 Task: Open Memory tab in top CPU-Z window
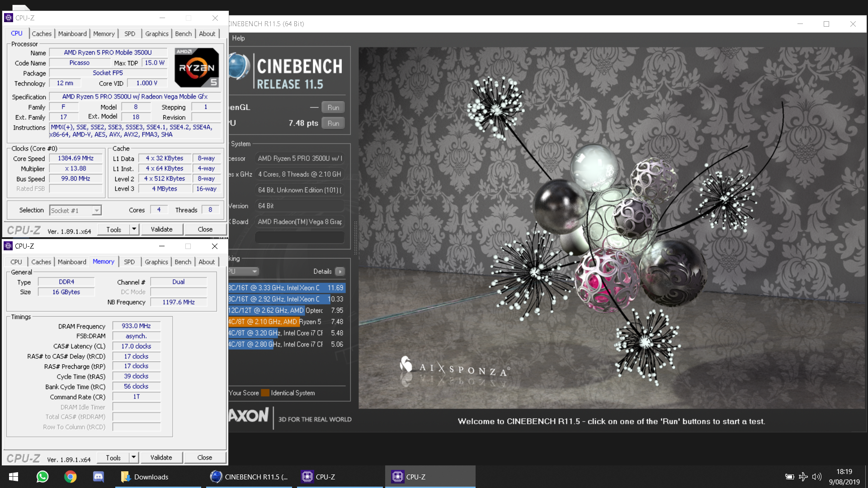coord(104,34)
